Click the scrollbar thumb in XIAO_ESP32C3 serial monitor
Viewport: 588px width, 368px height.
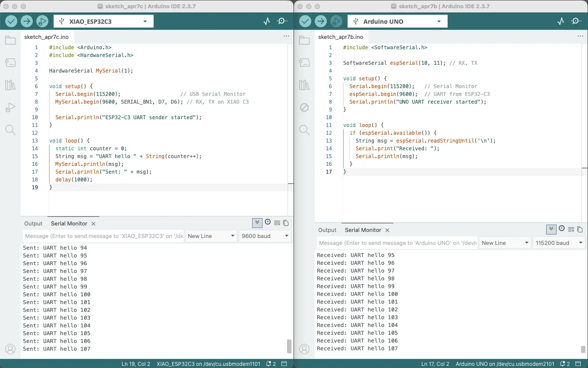point(289,346)
